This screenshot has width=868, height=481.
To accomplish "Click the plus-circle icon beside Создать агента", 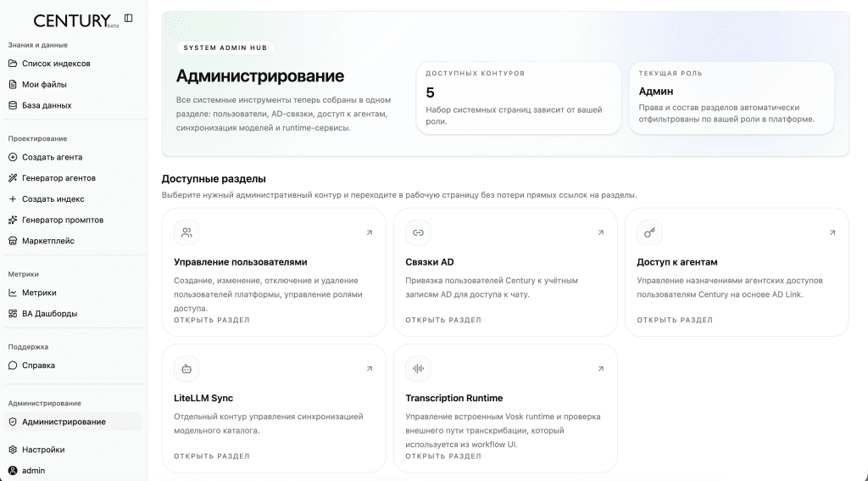I will (13, 157).
